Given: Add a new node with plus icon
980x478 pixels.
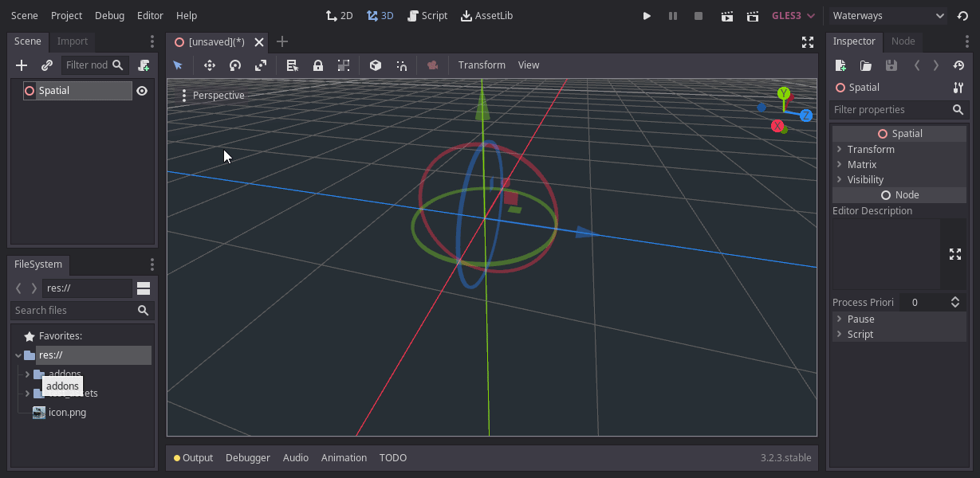Looking at the screenshot, I should pyautogui.click(x=22, y=65).
